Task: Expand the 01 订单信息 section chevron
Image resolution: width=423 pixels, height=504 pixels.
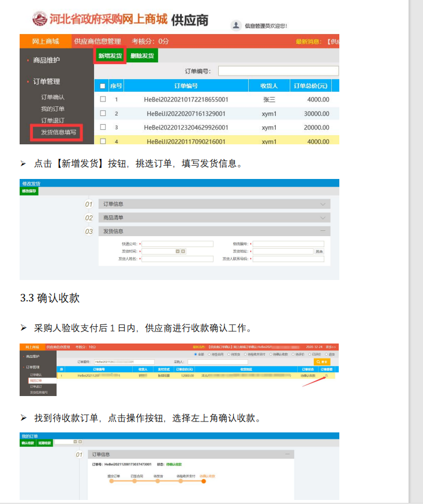Action: coord(323,204)
